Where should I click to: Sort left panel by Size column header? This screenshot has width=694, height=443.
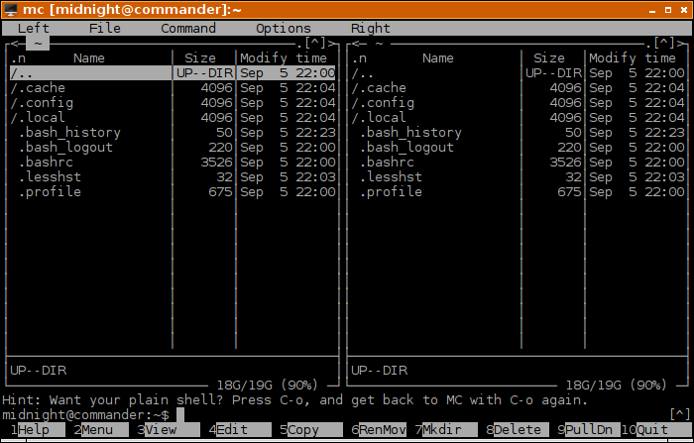click(x=200, y=58)
